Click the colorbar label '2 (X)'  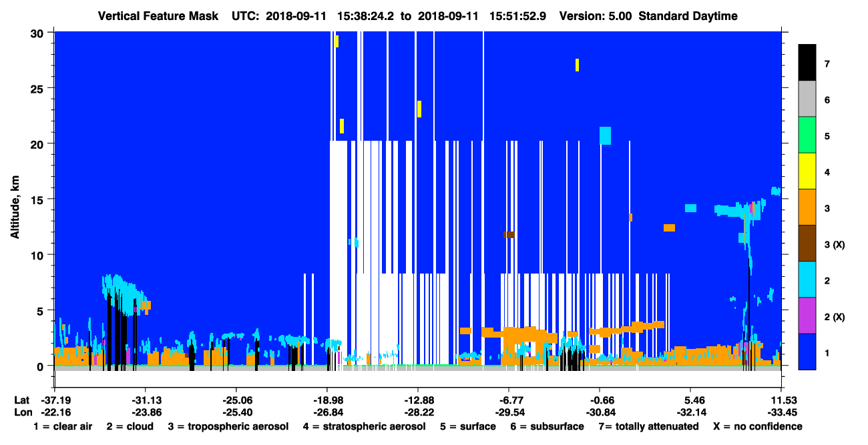835,316
